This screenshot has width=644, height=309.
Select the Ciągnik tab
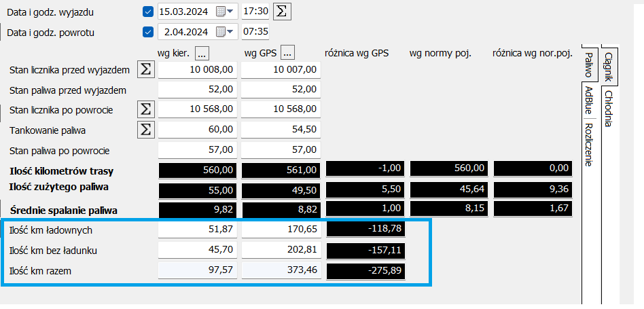609,67
